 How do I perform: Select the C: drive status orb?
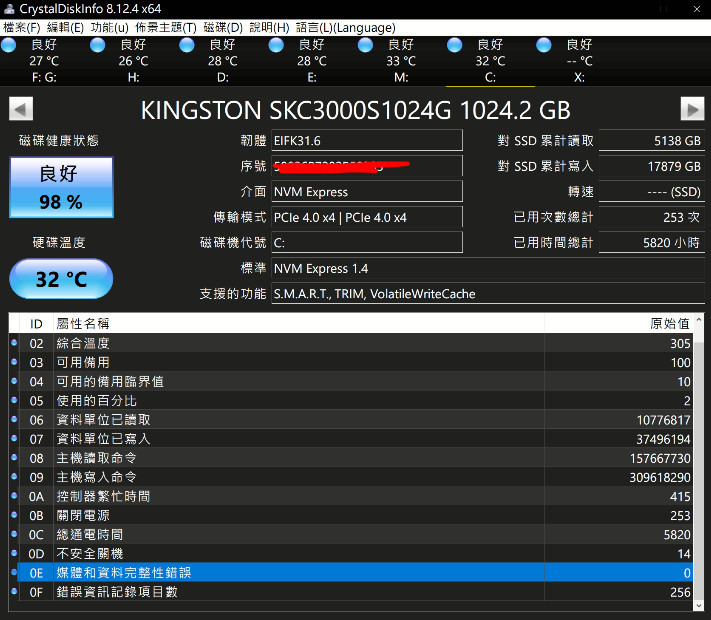click(x=454, y=45)
